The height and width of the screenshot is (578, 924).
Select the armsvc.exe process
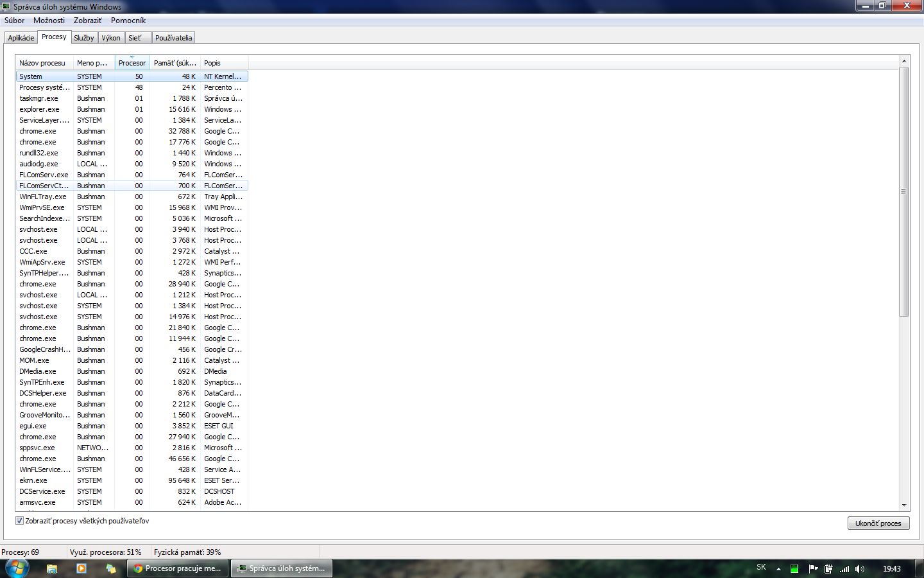132,502
